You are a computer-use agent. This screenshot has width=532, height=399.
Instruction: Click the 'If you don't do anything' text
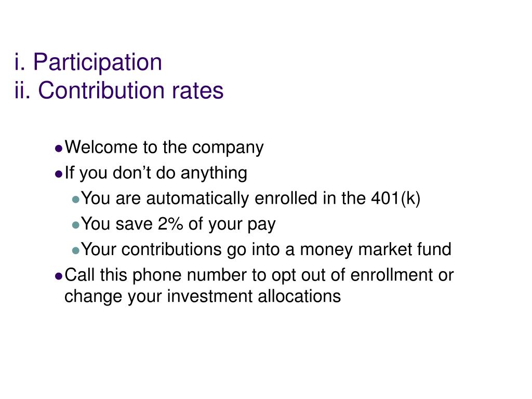[x=156, y=174]
